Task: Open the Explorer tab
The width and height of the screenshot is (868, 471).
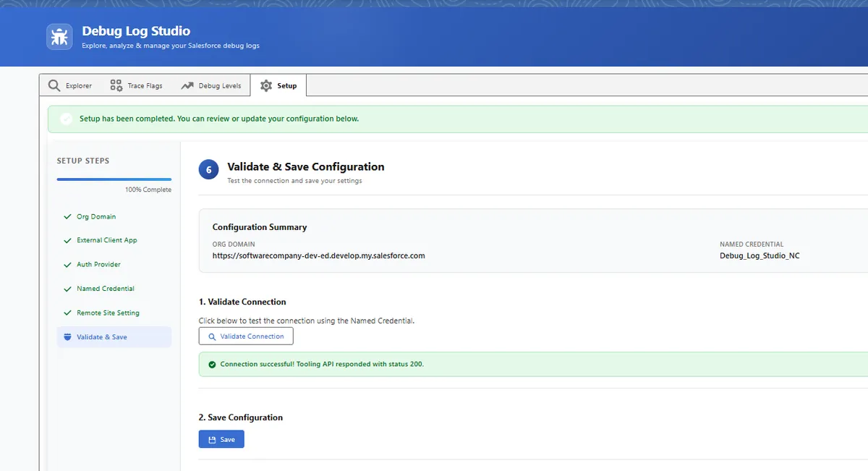Action: tap(70, 85)
